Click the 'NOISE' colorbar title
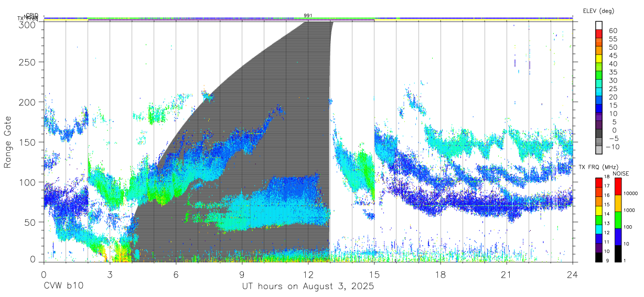Screen dimensions: 644x297 (621, 173)
